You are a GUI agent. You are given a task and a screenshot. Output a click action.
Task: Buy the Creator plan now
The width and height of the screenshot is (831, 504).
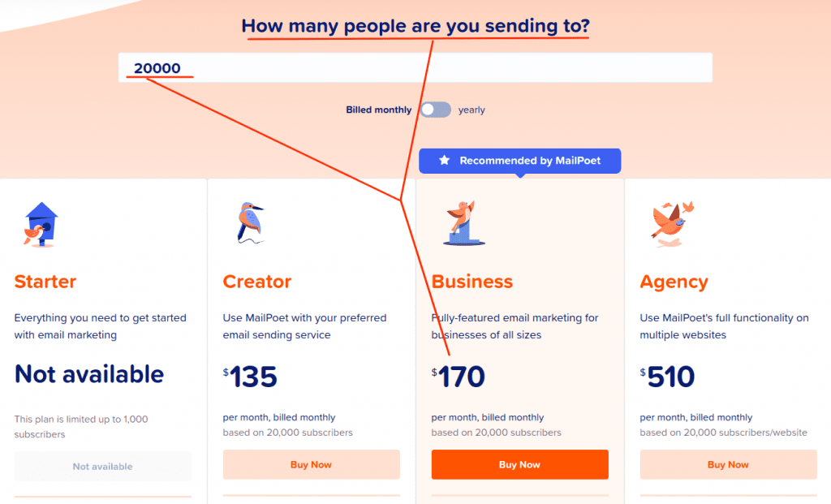[x=311, y=464]
